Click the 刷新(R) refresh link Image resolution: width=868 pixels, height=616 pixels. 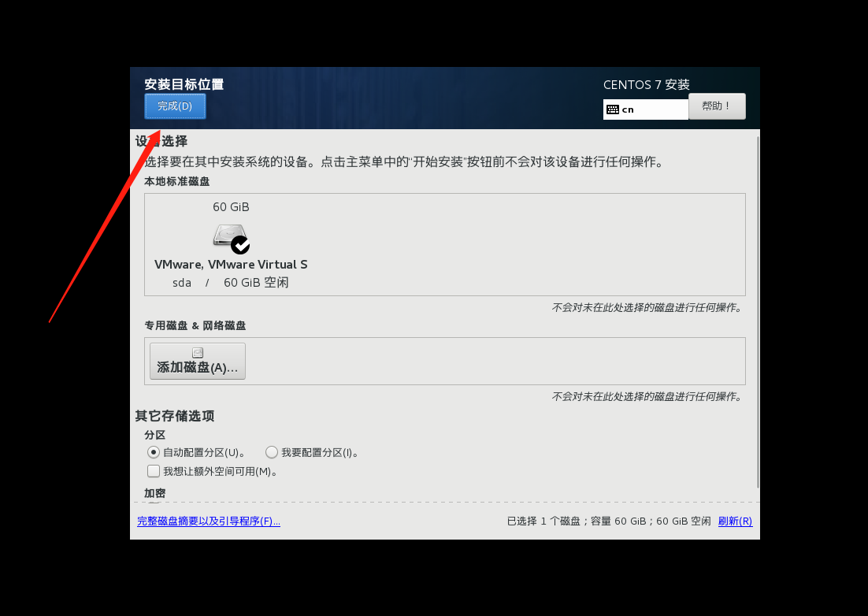(735, 521)
